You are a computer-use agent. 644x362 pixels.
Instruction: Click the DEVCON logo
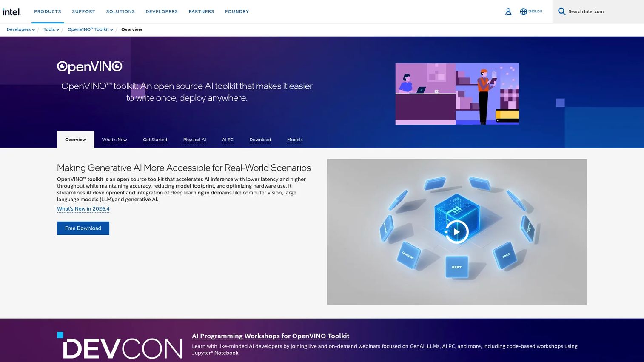point(120,345)
